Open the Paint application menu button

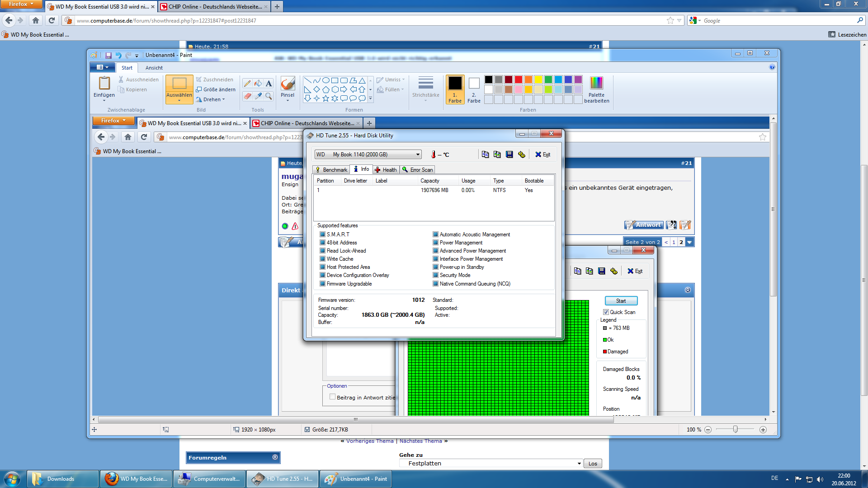point(103,67)
